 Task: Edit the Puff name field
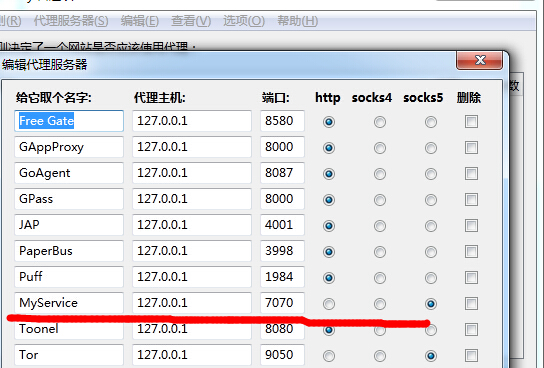click(x=69, y=277)
